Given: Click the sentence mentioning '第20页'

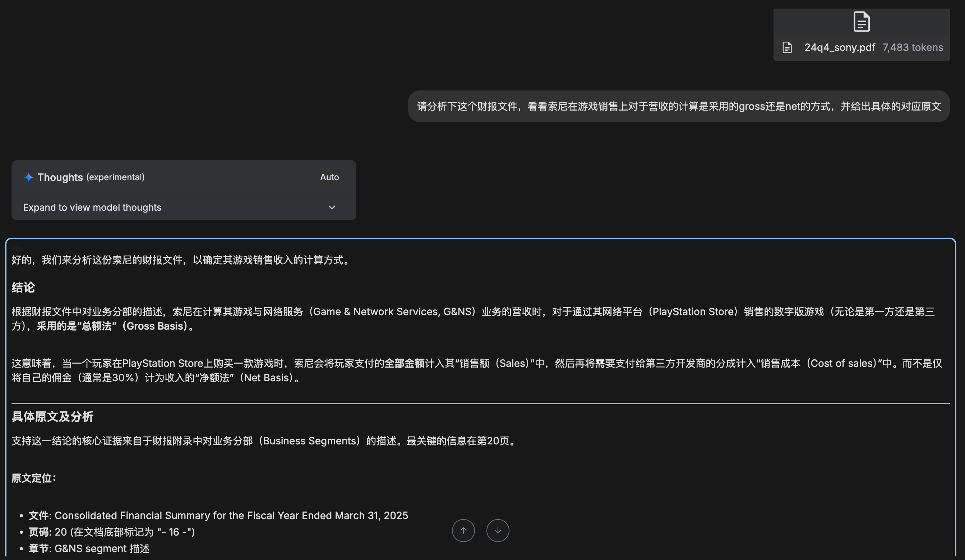Looking at the screenshot, I should 265,441.
